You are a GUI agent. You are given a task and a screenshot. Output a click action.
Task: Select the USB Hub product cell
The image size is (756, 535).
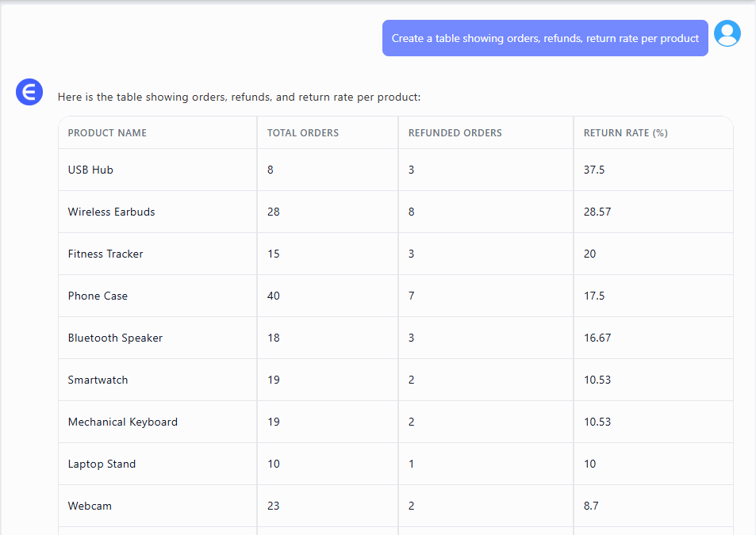click(x=90, y=170)
